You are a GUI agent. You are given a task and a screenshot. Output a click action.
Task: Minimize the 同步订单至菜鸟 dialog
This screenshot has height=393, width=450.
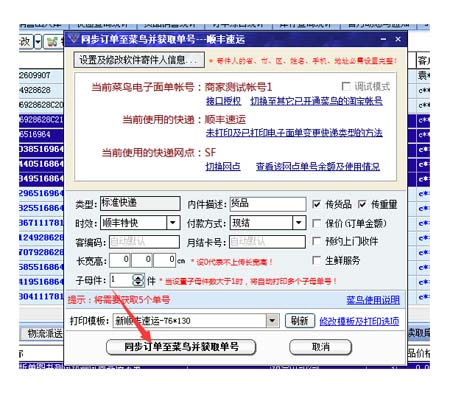pos(384,39)
